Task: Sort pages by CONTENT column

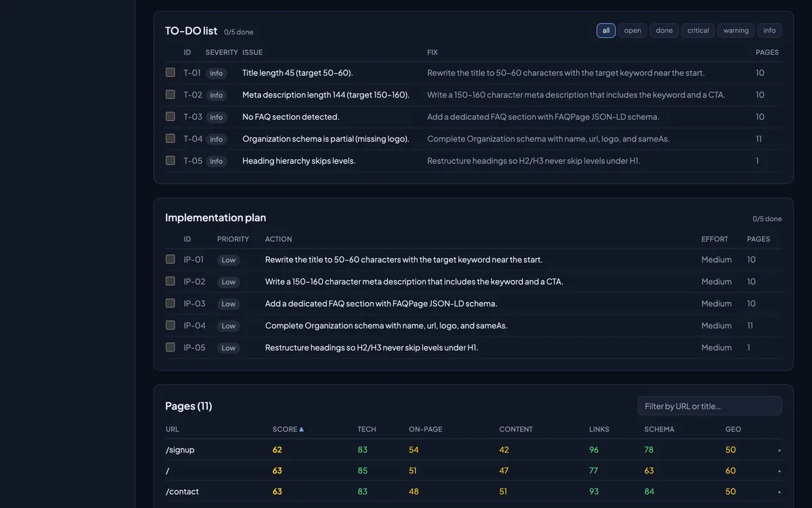Action: coord(516,429)
